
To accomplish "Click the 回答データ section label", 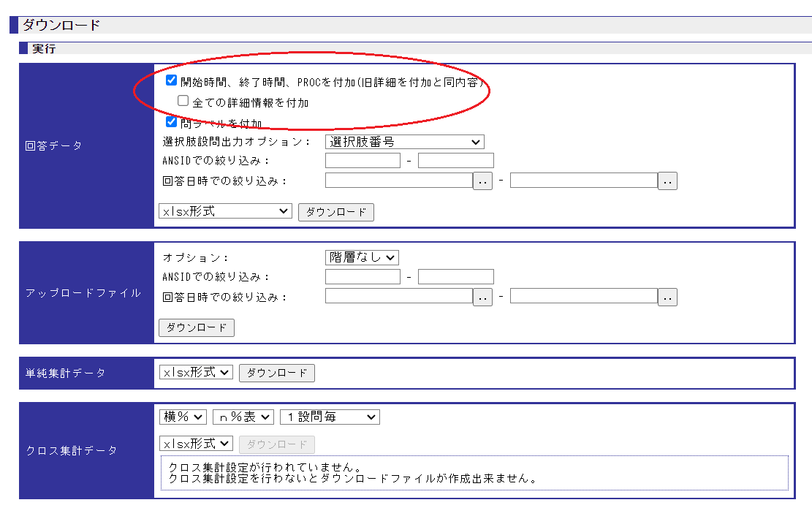I will pos(53,146).
